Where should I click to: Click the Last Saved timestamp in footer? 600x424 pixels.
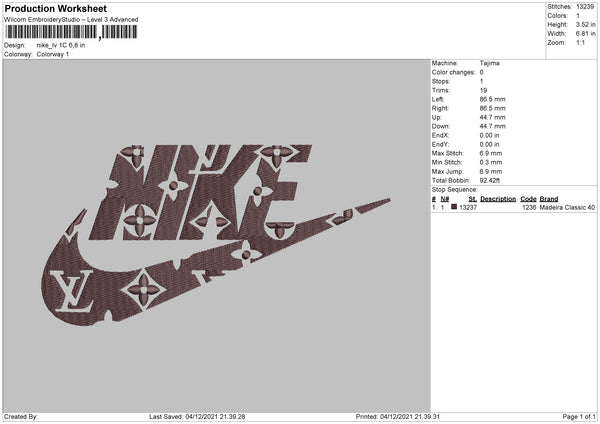pos(197,417)
